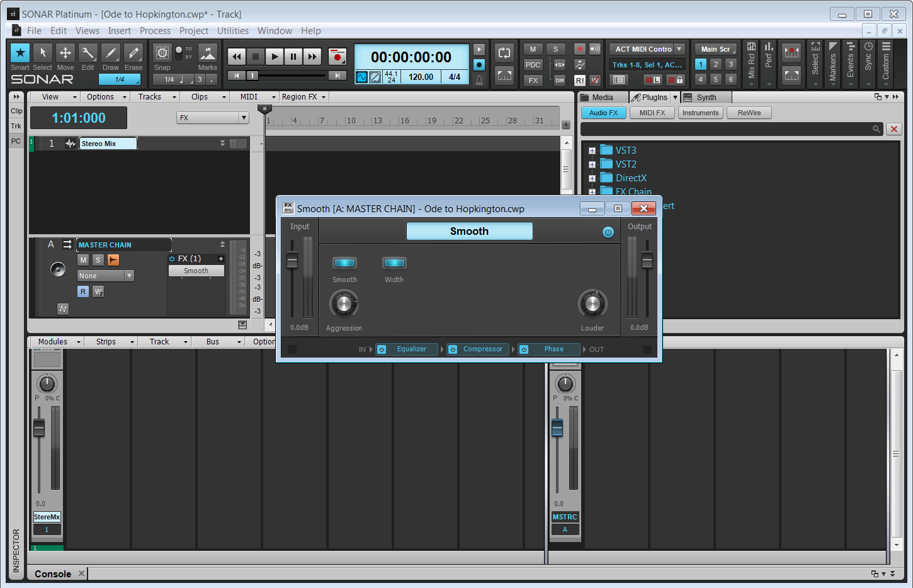Image resolution: width=913 pixels, height=588 pixels.
Task: Toggle the Width switch in plugin
Action: (394, 263)
